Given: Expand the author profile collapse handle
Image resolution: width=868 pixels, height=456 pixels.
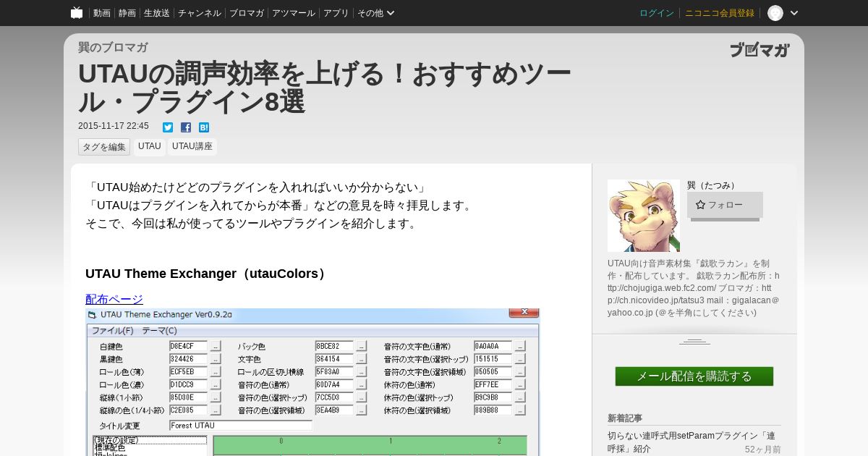Looking at the screenshot, I should (x=694, y=342).
